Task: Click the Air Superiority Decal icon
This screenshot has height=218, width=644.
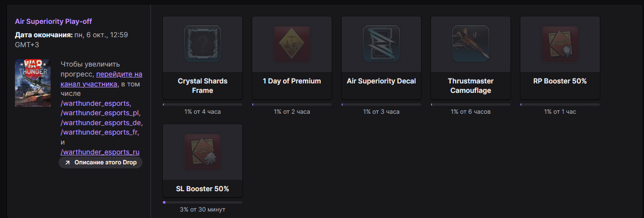Action: [381, 44]
